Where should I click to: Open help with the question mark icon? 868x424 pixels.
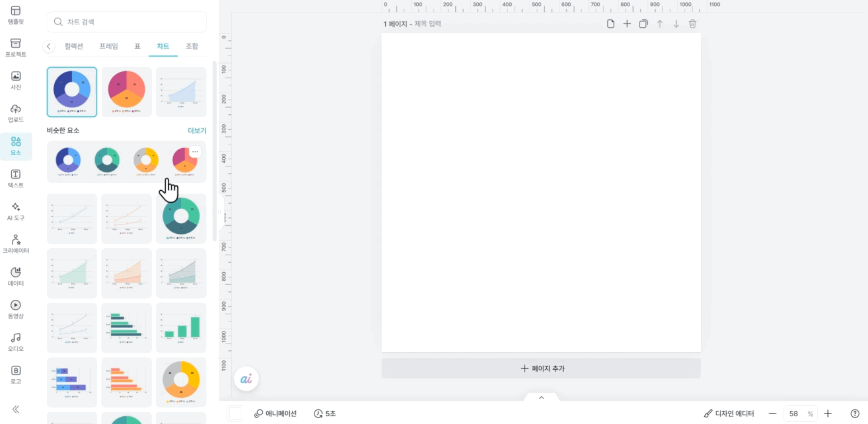(x=855, y=414)
